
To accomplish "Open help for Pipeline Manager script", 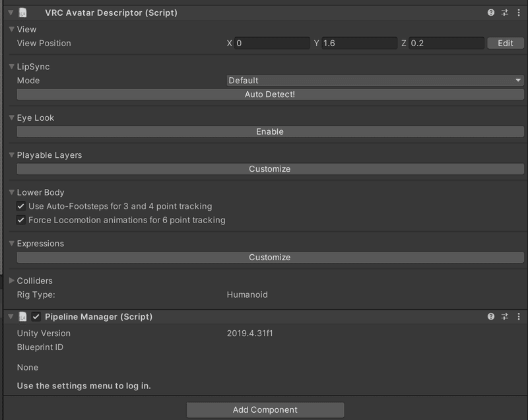I will click(x=490, y=316).
